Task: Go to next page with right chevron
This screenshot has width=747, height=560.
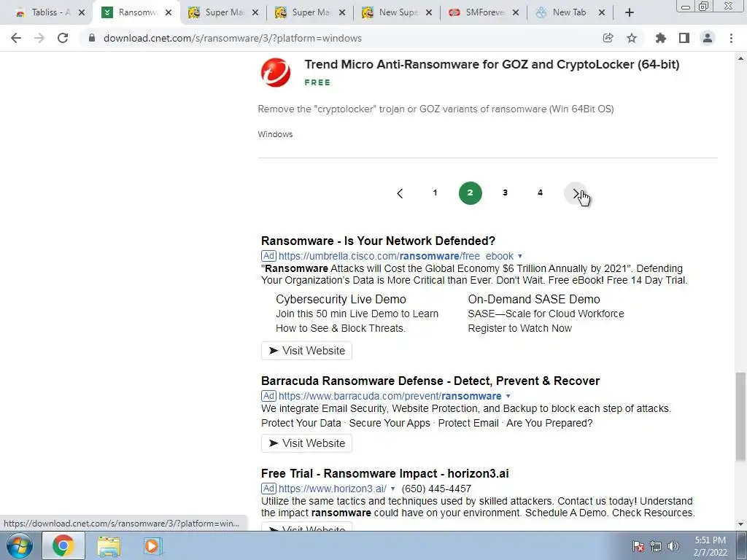Action: pos(576,193)
